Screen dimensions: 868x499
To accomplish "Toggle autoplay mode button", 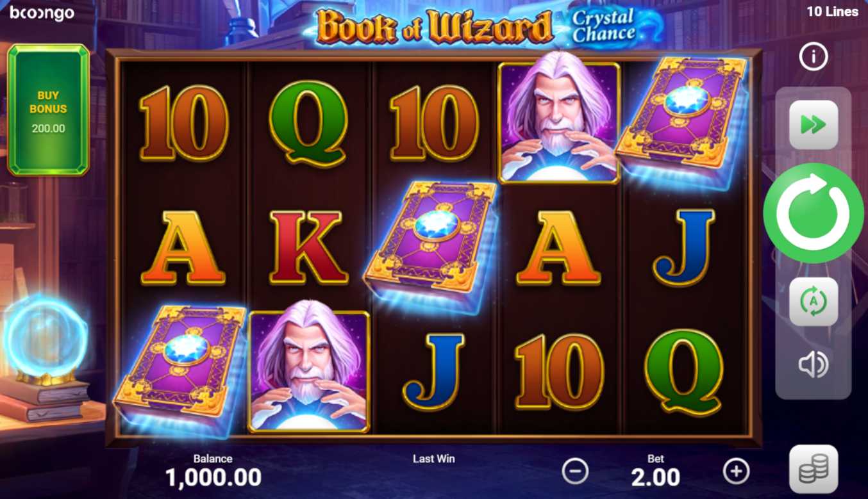I will 814,302.
